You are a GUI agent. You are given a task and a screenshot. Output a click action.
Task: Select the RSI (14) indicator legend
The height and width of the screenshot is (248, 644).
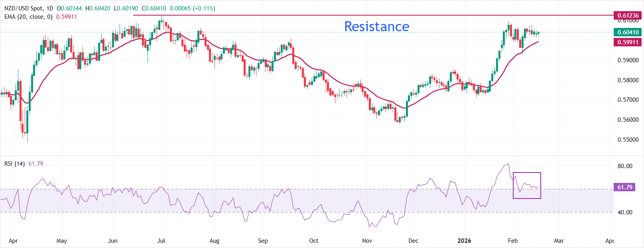15,164
